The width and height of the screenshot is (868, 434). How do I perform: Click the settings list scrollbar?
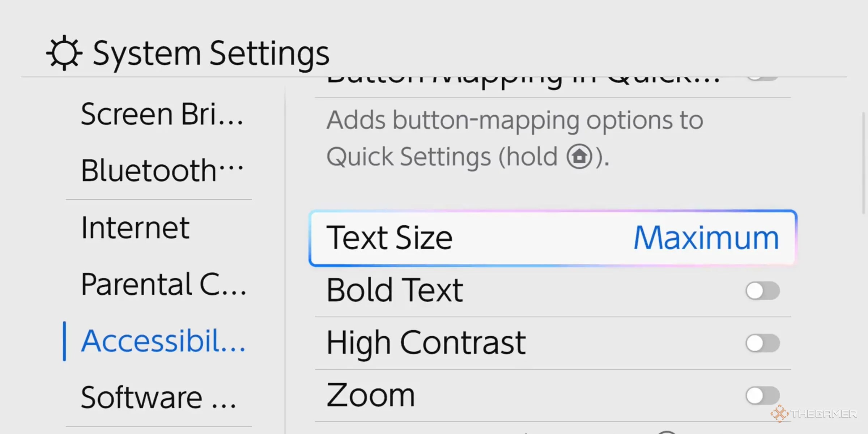point(864,163)
